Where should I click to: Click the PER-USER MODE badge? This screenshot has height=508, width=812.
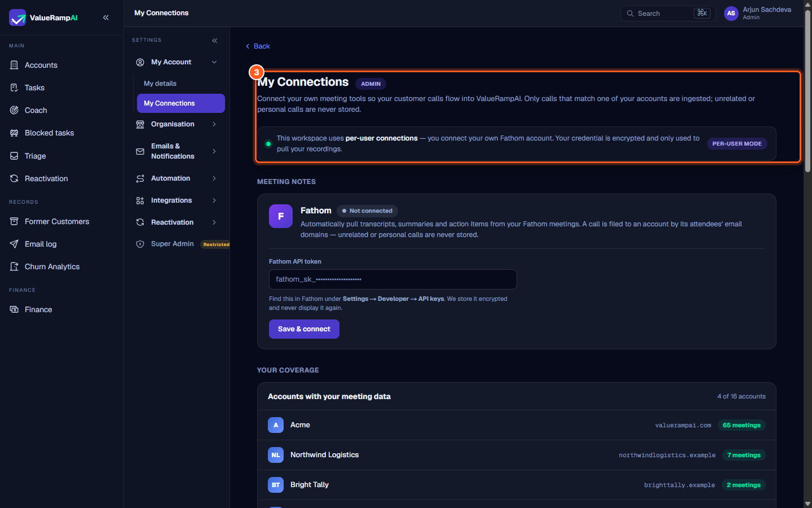coord(737,143)
